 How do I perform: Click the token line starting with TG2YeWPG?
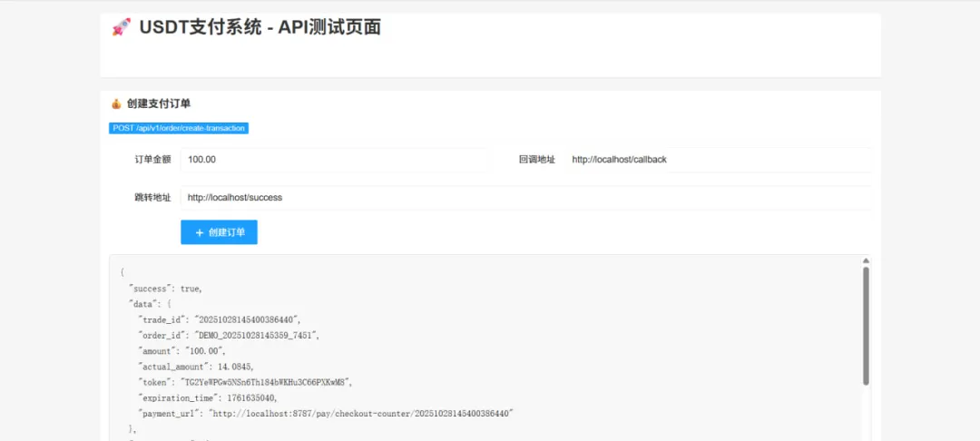245,382
